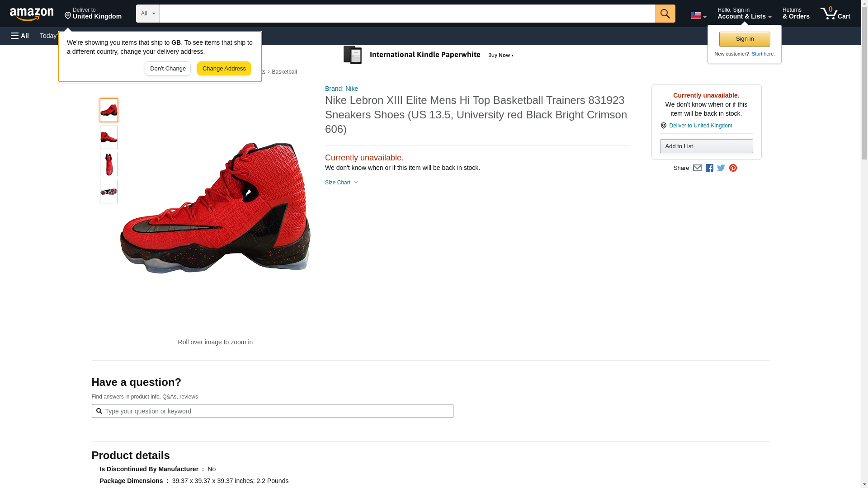Share product on Facebook icon
Screen dimensions: 868x488
coord(709,168)
